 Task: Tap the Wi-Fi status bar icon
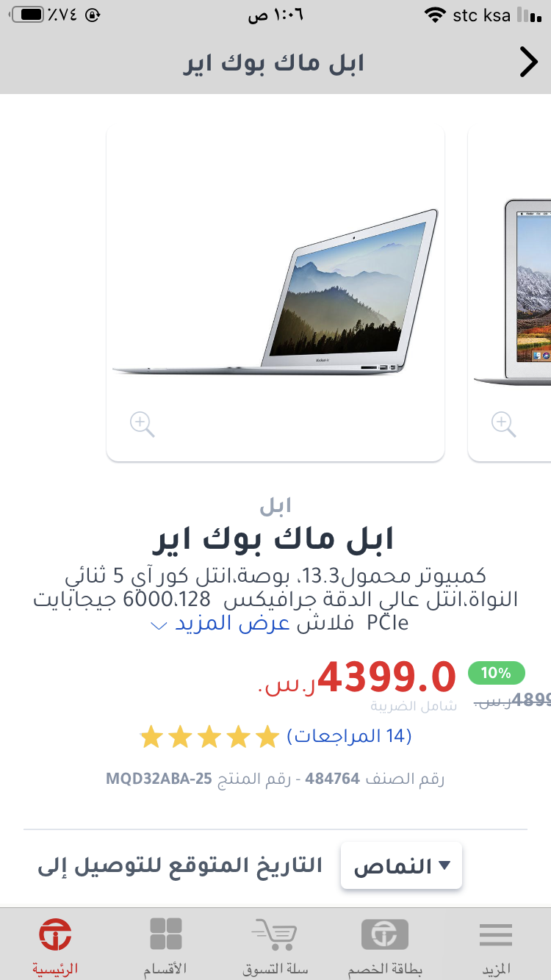tap(435, 15)
